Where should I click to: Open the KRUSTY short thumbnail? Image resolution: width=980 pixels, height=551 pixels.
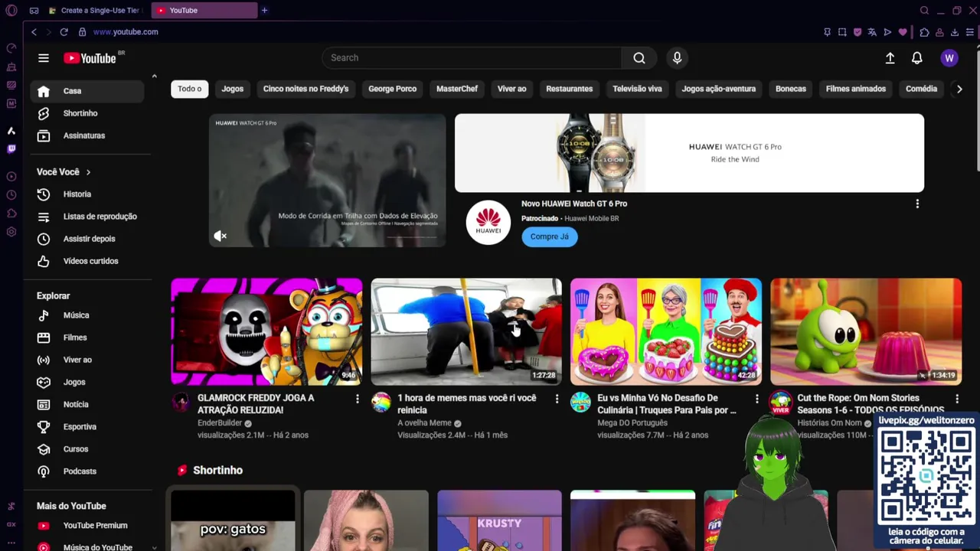499,520
